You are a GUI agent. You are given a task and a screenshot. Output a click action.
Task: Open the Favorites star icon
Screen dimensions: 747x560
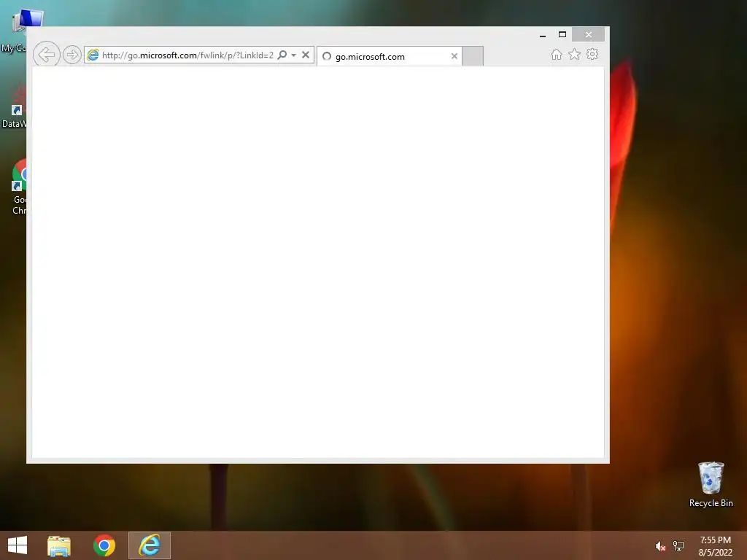tap(575, 54)
